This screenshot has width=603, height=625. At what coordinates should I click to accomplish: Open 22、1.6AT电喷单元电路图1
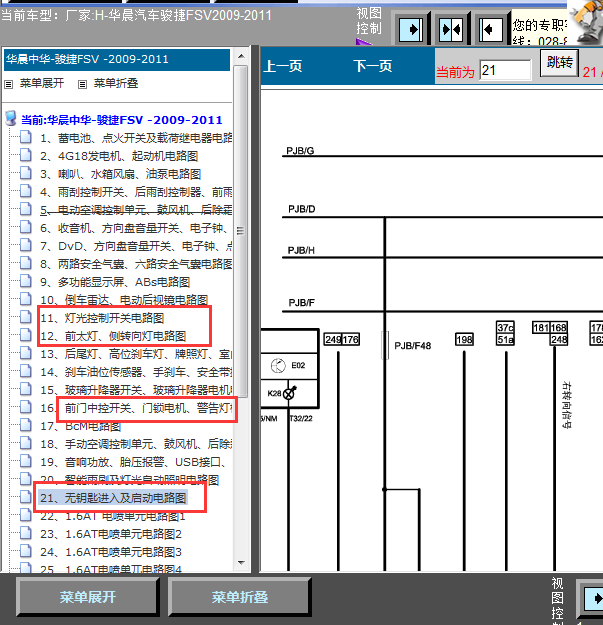coord(113,516)
